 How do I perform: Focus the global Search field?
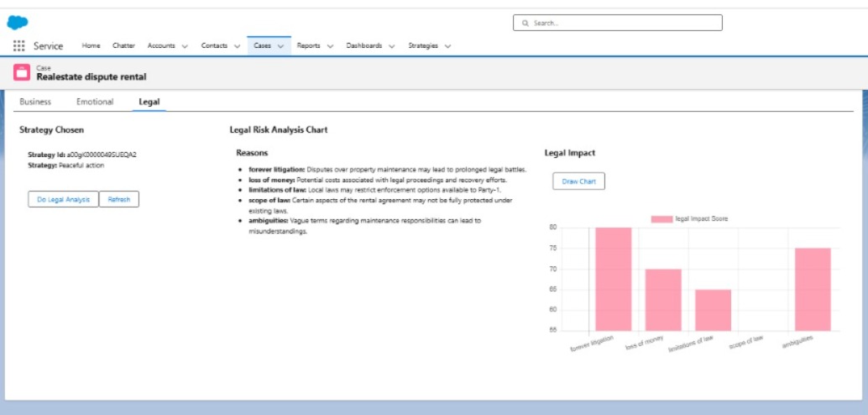tap(618, 24)
